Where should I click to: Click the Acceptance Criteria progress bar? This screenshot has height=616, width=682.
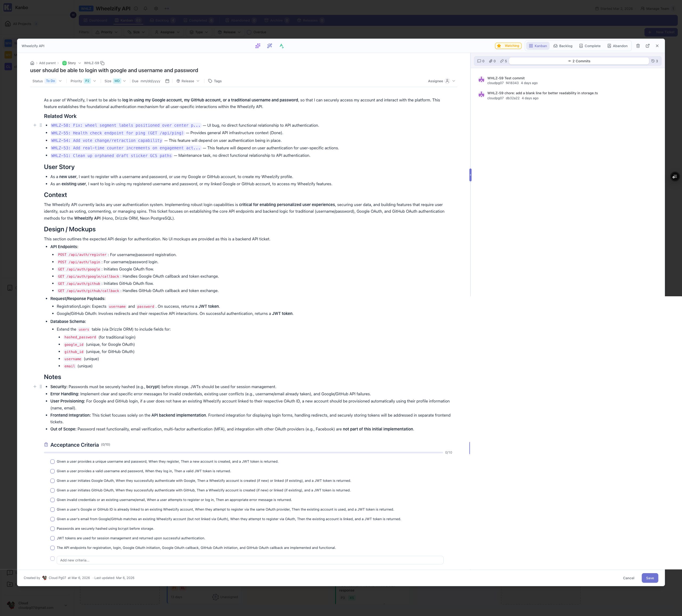[x=243, y=452]
